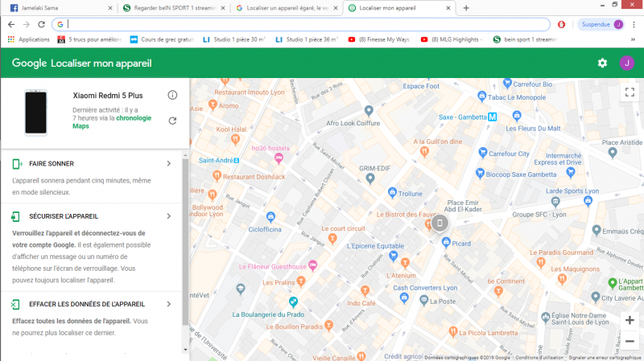
Task: Open the Applications shortcut in bookmarks bar
Action: tap(28, 39)
